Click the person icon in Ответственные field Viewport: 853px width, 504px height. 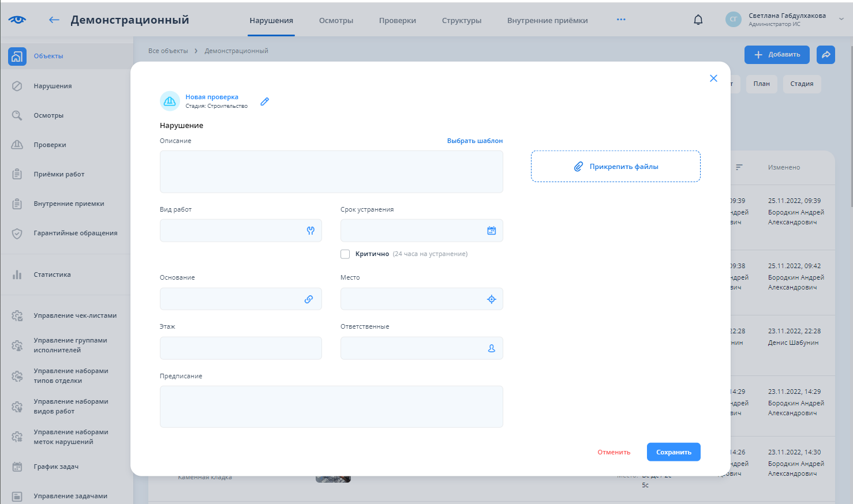(491, 348)
